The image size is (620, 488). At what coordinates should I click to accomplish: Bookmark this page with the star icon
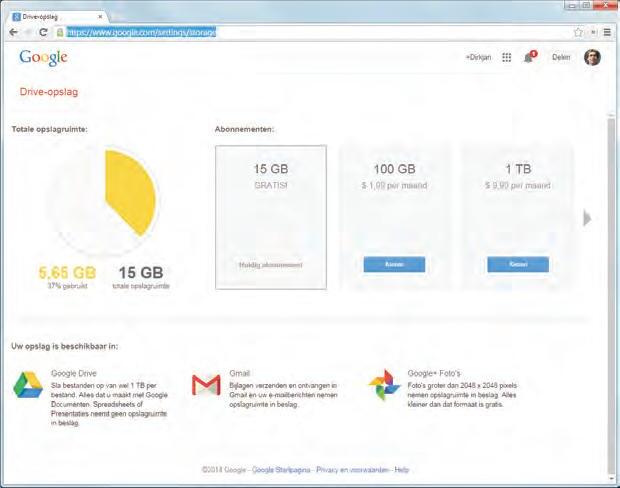click(578, 32)
